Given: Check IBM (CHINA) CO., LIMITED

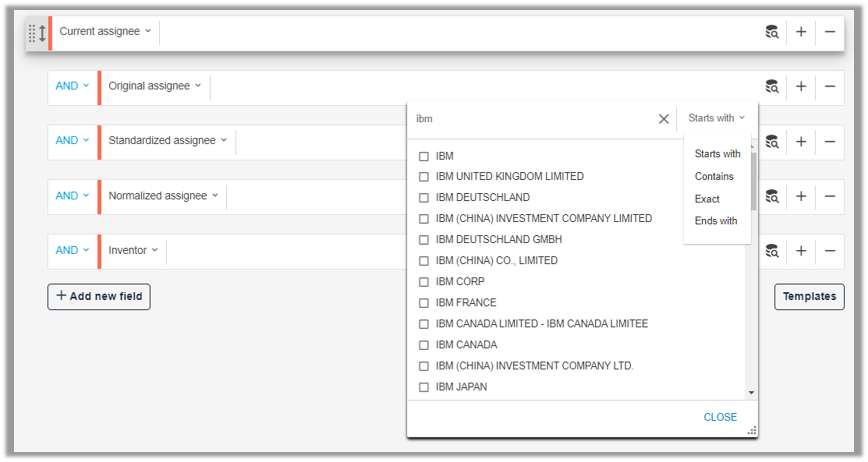Looking at the screenshot, I should coord(424,261).
